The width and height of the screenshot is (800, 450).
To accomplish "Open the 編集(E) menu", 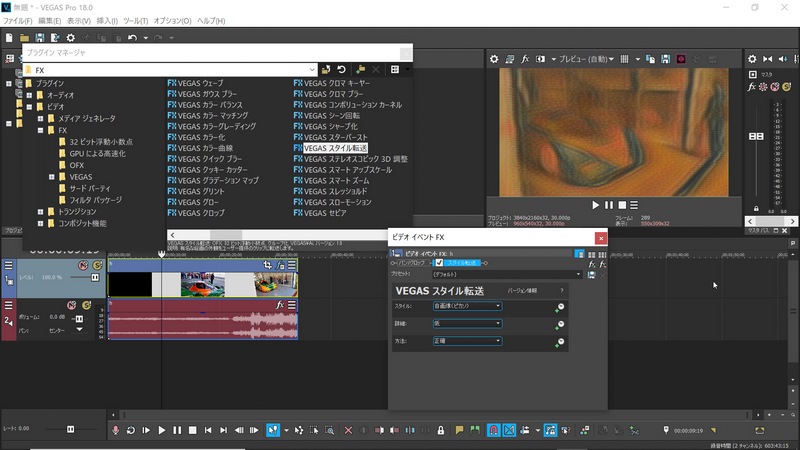I will pos(49,21).
